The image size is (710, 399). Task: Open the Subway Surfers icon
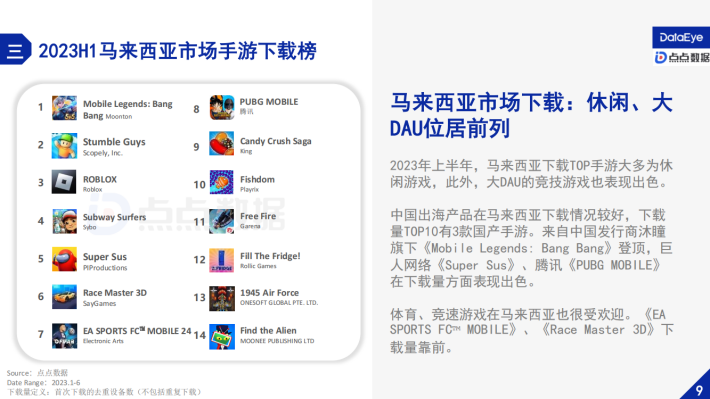(x=64, y=221)
